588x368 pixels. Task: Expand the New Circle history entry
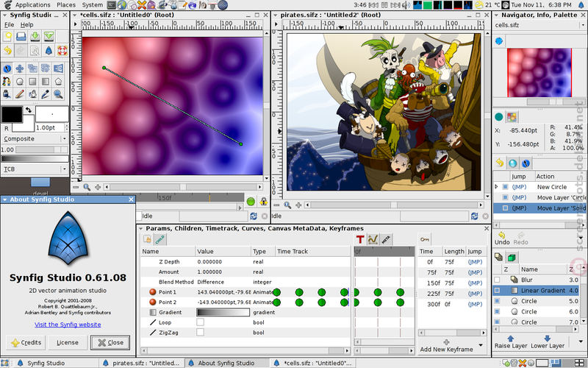497,187
